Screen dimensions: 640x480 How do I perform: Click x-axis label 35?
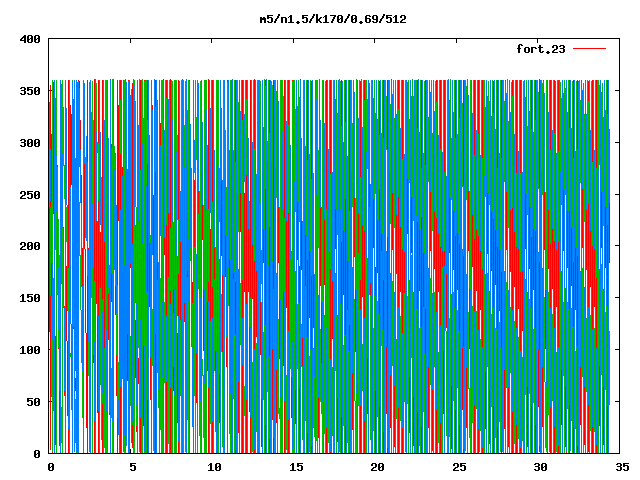click(x=622, y=467)
